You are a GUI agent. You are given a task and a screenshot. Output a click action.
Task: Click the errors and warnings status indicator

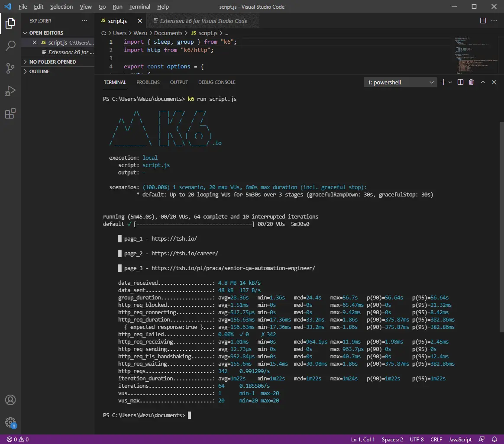pos(18,439)
